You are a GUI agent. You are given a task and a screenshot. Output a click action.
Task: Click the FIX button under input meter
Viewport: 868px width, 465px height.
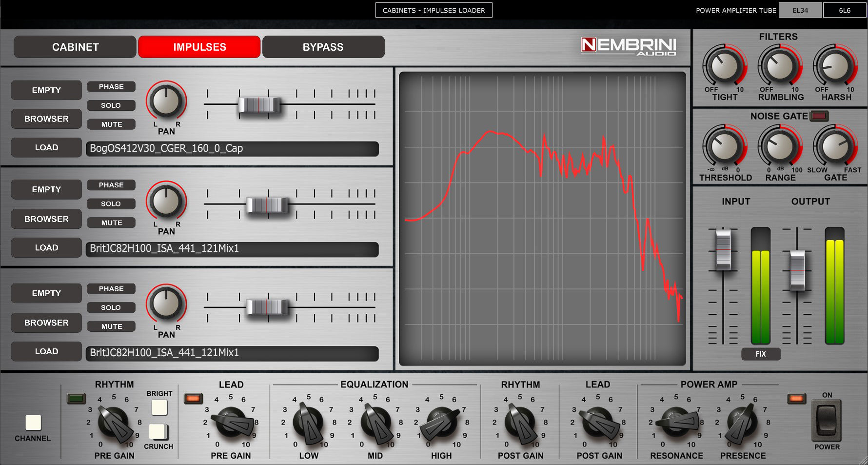761,354
